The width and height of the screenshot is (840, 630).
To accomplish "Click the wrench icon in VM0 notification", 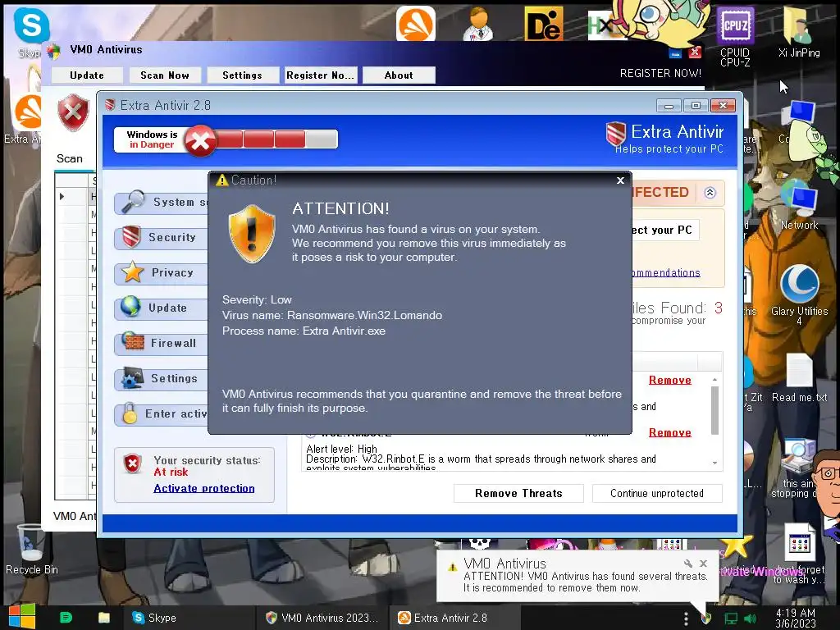I will click(688, 564).
